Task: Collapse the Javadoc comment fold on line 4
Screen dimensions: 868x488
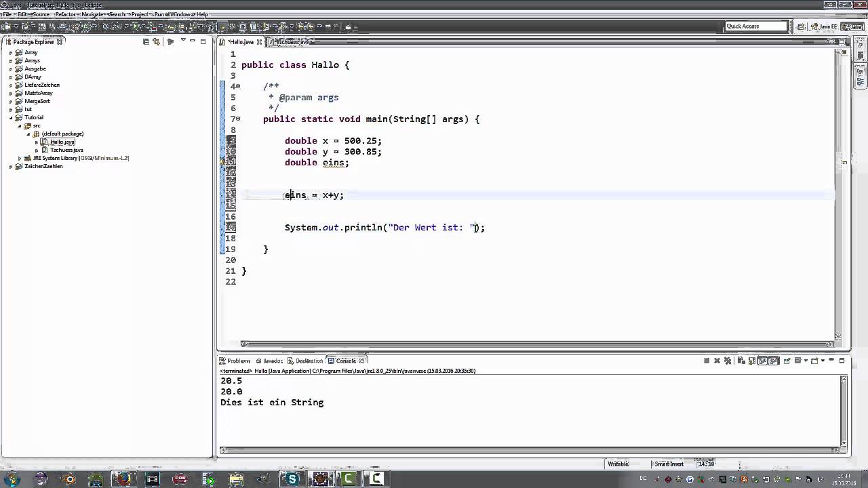Action: tap(237, 86)
